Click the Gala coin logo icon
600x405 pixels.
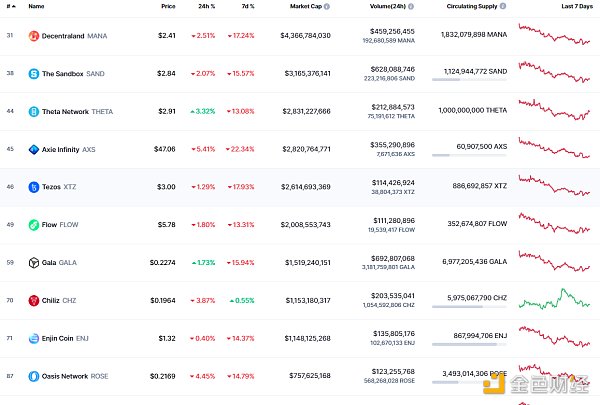(x=34, y=263)
